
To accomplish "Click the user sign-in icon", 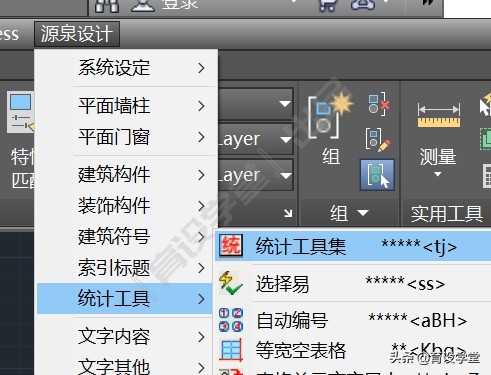I will tap(143, 5).
